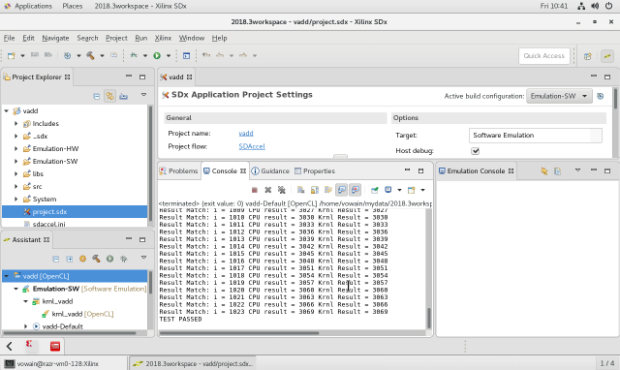Screen dimensions: 620x370
Task: Open the Assistant panel view menu
Action: point(144,258)
